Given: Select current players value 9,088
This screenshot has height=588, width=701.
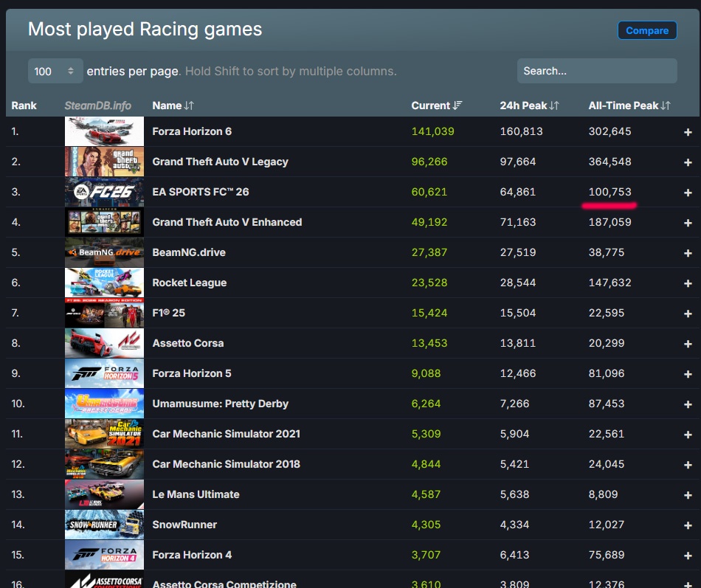Looking at the screenshot, I should pos(426,373).
